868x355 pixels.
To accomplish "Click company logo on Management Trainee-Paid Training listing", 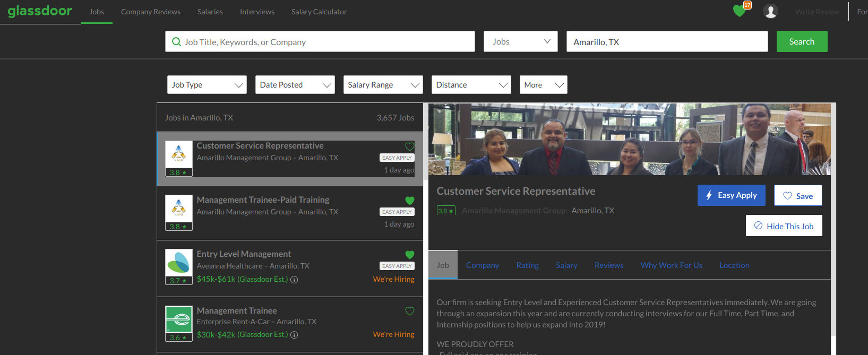I will coord(179,209).
